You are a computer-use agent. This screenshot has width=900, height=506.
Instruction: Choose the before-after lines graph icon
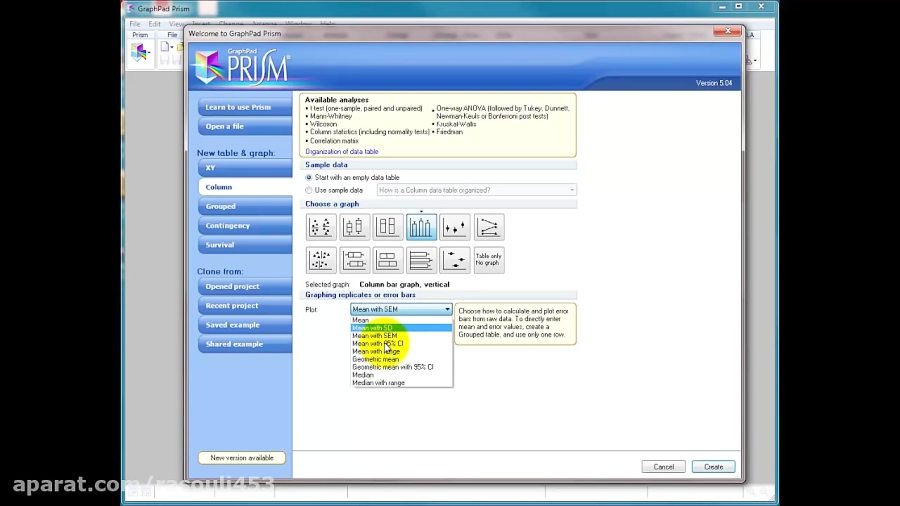pyautogui.click(x=489, y=227)
